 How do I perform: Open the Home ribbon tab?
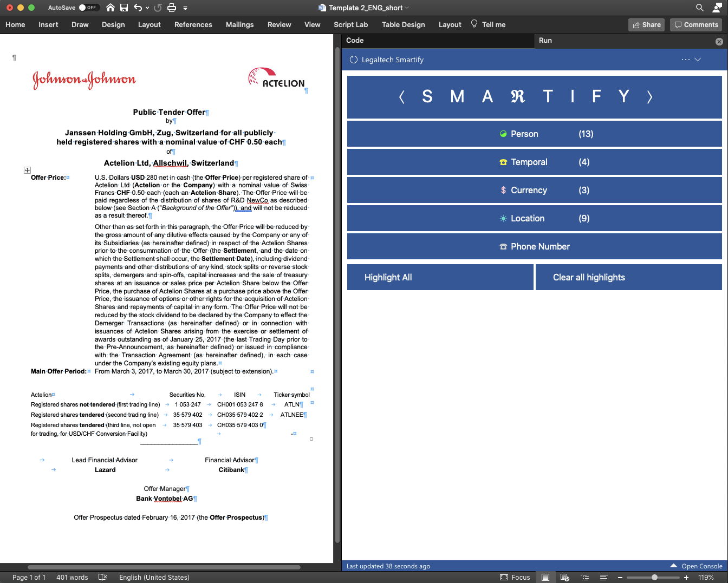pos(15,24)
